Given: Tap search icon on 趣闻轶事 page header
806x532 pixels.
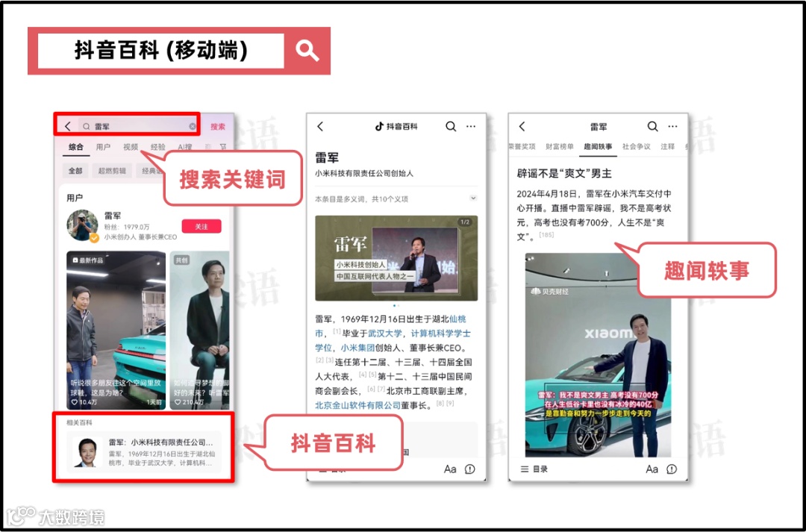Looking at the screenshot, I should click(653, 126).
